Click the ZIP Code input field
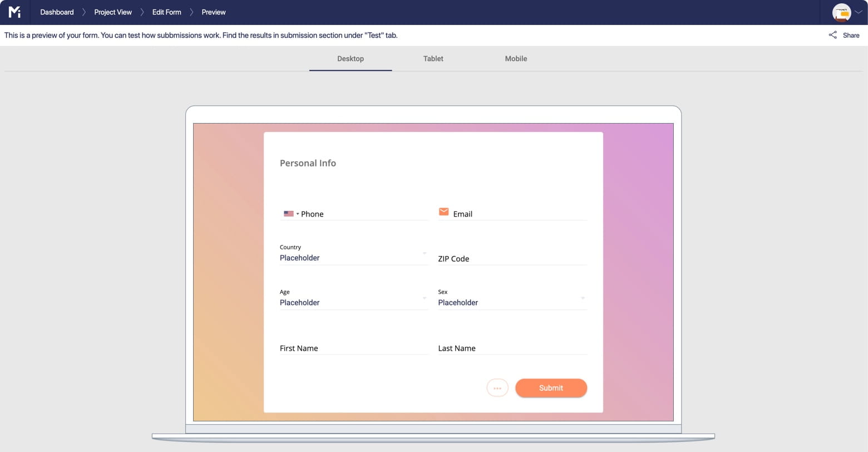This screenshot has height=452, width=868. pos(501,258)
